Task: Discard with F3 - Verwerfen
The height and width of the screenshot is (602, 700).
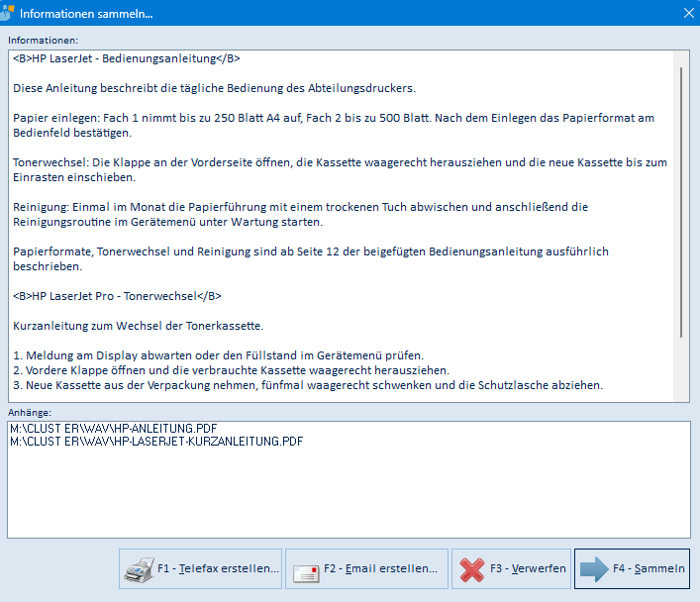Action: point(511,568)
